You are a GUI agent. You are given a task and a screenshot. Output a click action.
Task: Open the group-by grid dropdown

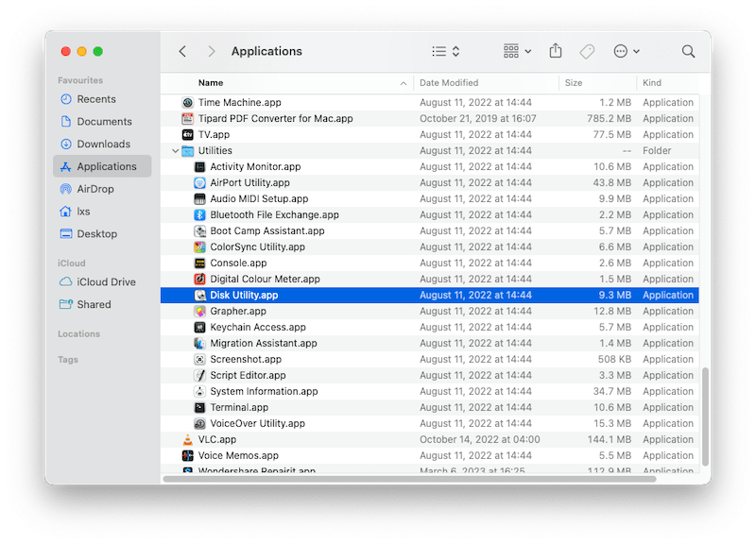[517, 51]
